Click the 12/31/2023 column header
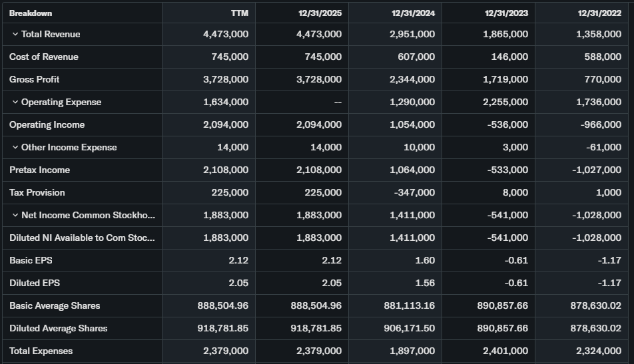 (507, 13)
